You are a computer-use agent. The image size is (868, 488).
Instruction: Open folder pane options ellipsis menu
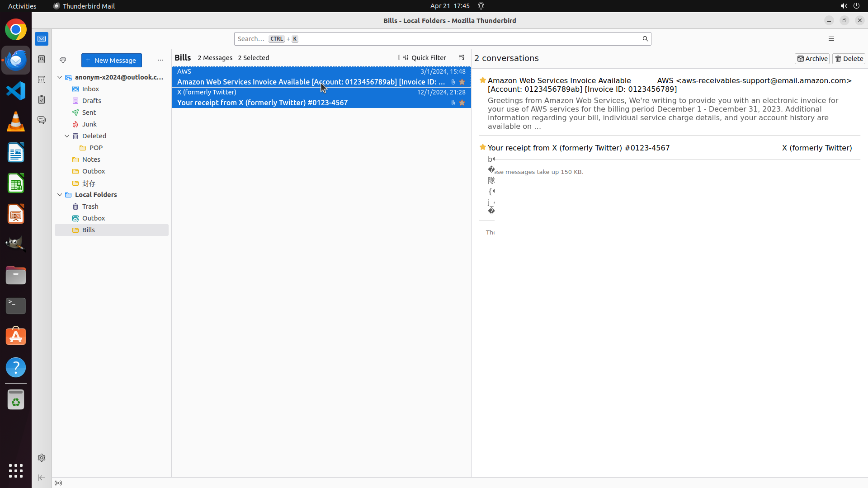tap(160, 60)
